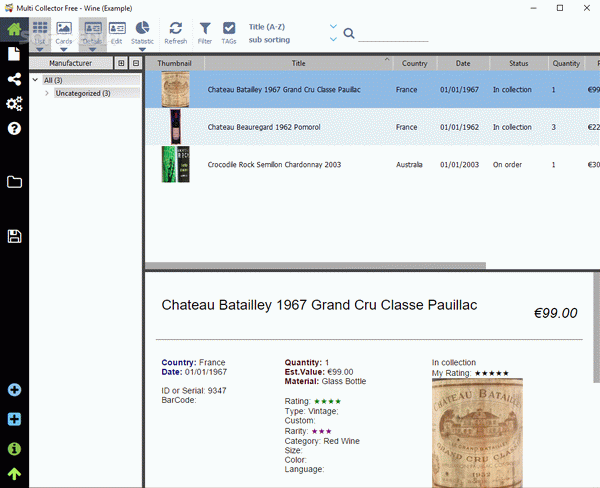Open Help question mark icon
Image resolution: width=600 pixels, height=488 pixels.
[x=14, y=128]
